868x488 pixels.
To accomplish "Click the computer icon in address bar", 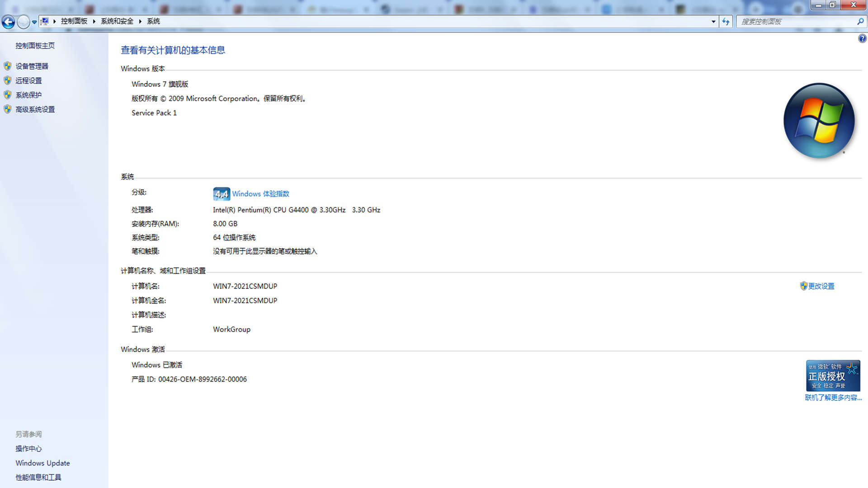I will tap(45, 21).
